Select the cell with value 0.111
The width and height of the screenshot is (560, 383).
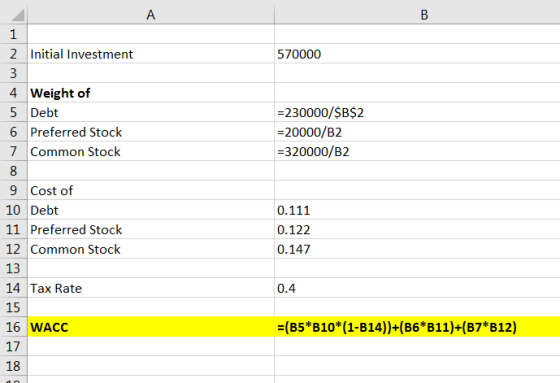[417, 210]
